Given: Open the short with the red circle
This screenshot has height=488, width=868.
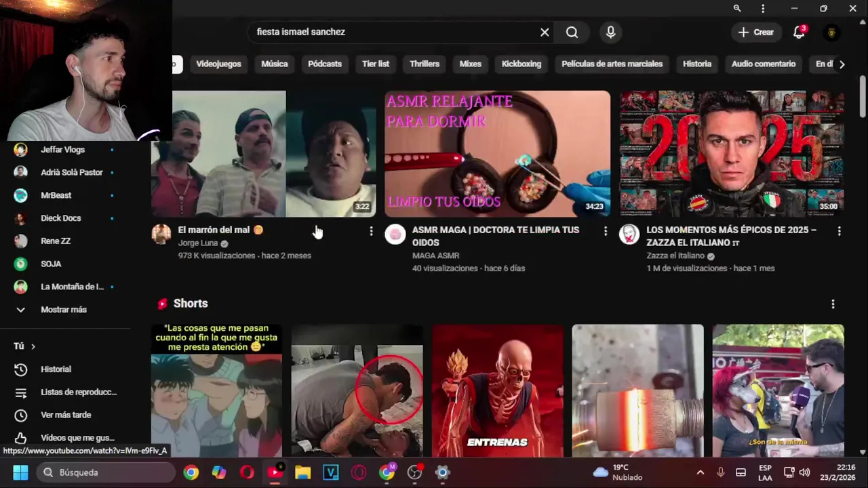Looking at the screenshot, I should [x=357, y=390].
